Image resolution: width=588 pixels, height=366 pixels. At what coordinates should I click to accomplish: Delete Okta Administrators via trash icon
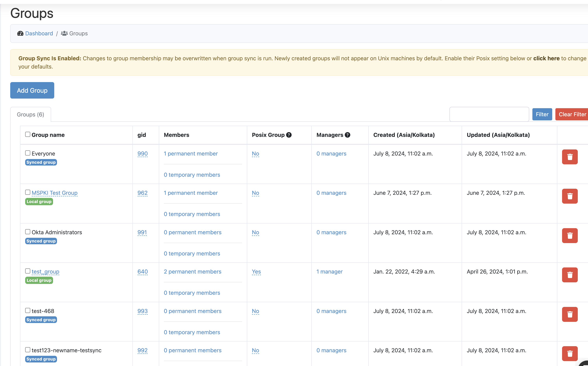(x=570, y=236)
